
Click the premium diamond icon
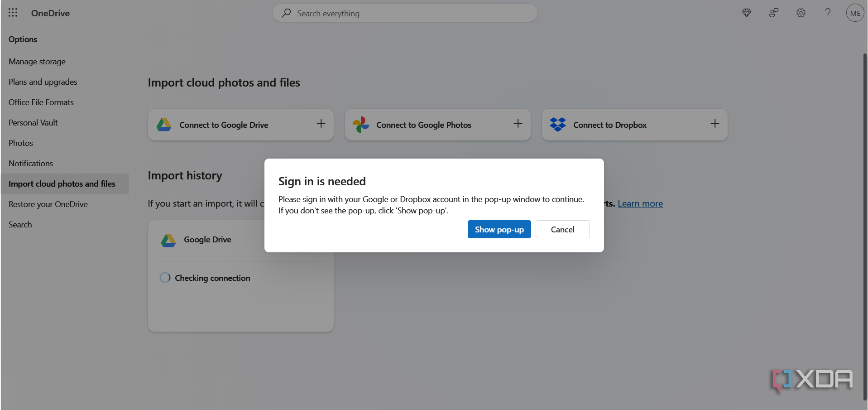click(747, 13)
